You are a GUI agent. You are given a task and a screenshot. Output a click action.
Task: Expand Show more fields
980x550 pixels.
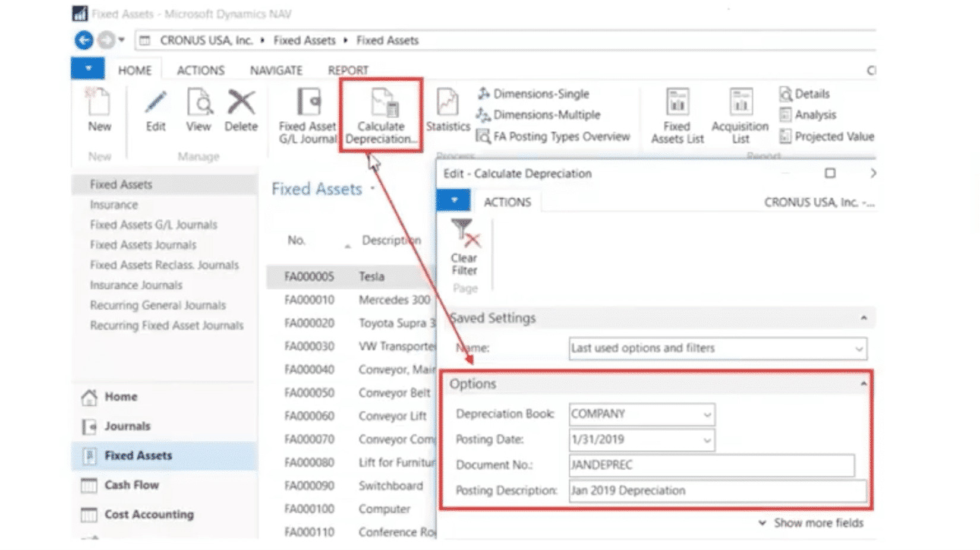click(x=812, y=523)
